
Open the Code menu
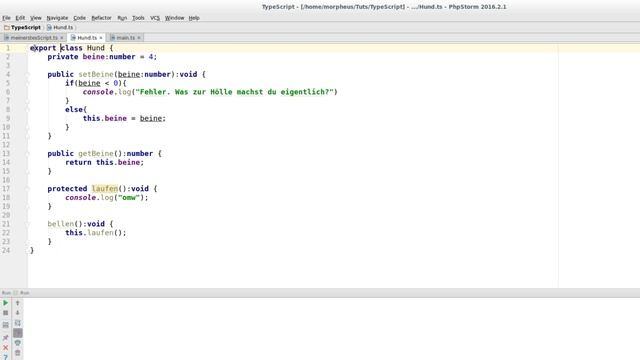click(x=80, y=18)
